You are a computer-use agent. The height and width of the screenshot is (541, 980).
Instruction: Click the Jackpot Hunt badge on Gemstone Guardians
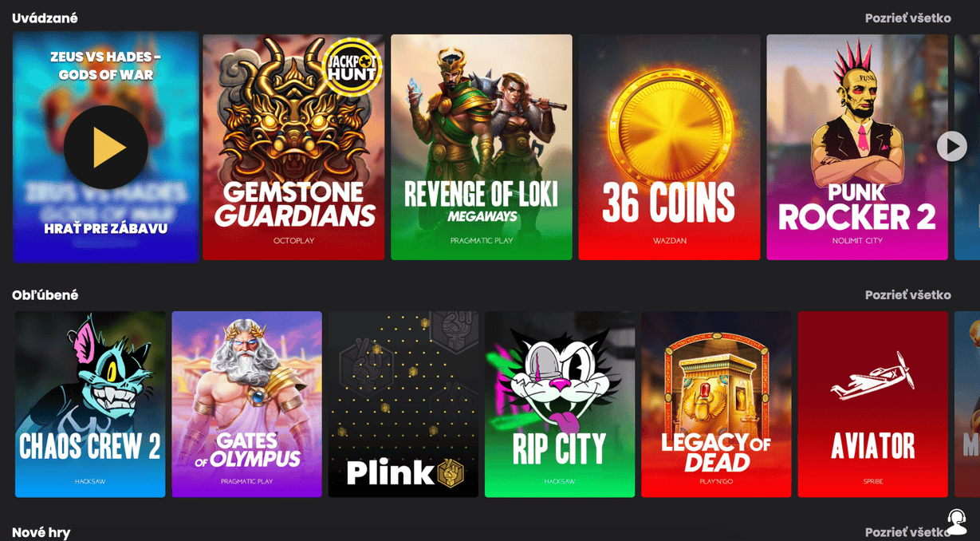[352, 67]
